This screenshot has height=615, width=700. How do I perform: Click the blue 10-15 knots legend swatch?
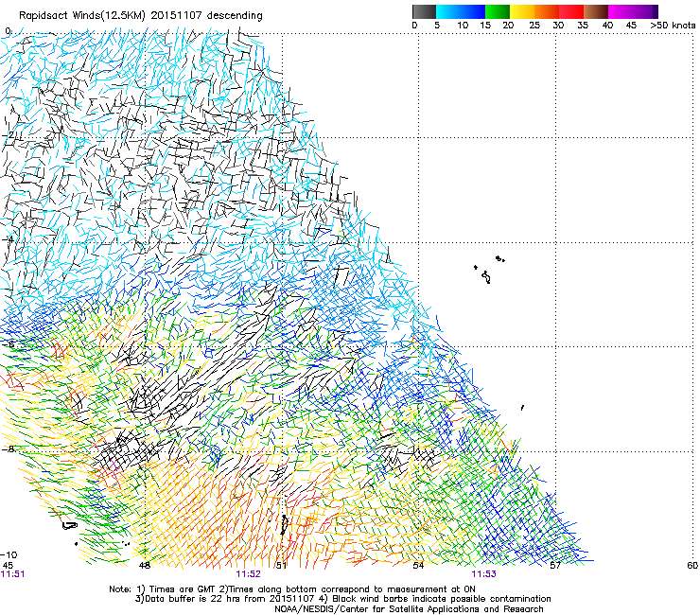click(x=473, y=11)
